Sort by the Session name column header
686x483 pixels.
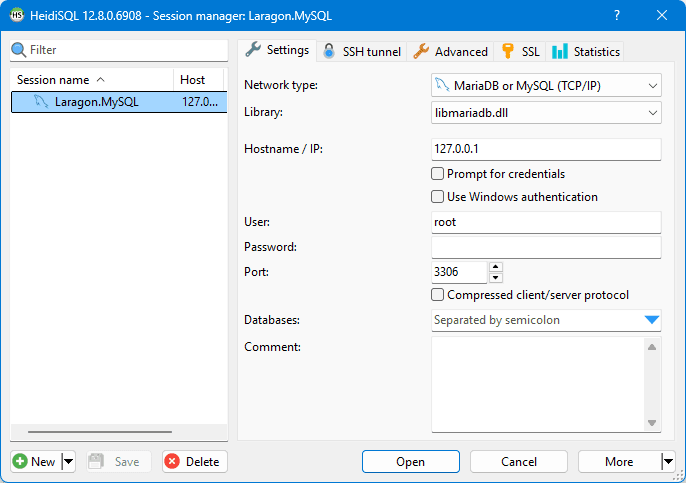[x=92, y=80]
